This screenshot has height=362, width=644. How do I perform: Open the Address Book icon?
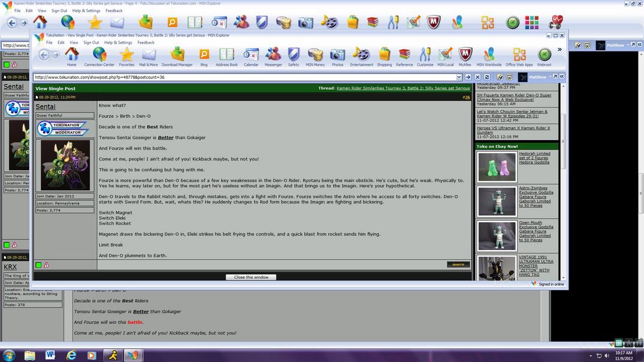click(226, 56)
